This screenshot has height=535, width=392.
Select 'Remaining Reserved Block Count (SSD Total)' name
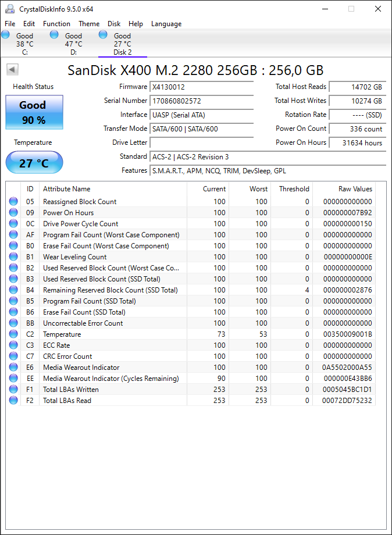110,290
